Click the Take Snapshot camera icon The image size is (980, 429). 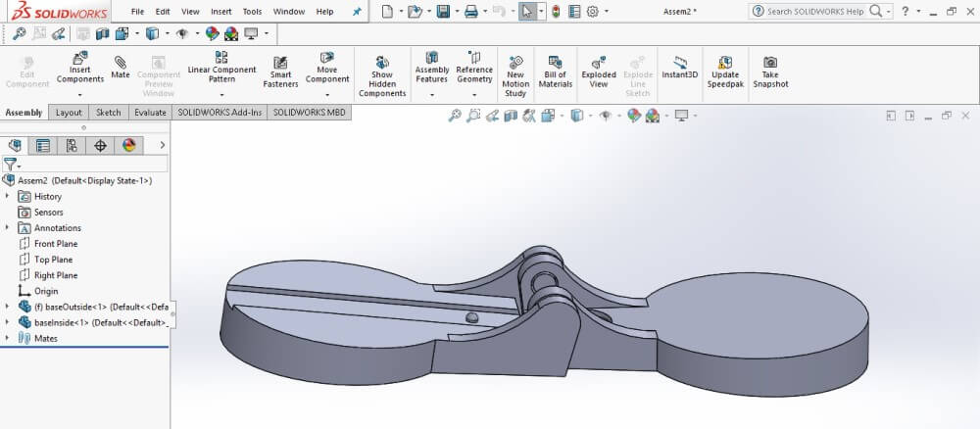click(770, 62)
